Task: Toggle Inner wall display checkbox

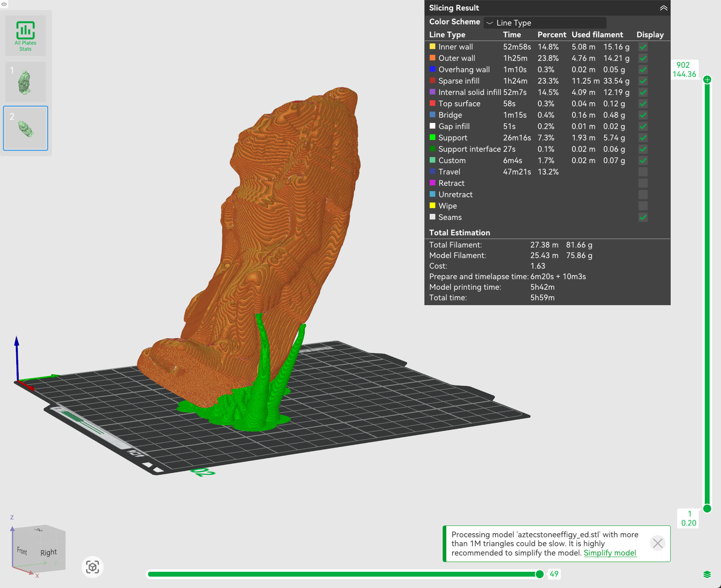Action: [x=643, y=47]
